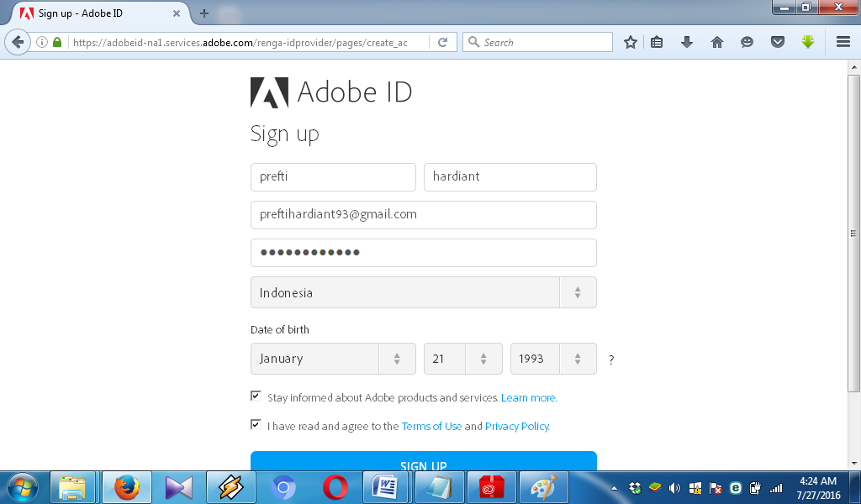Bookmark this page with the star icon
This screenshot has height=504, width=861.
coord(631,42)
